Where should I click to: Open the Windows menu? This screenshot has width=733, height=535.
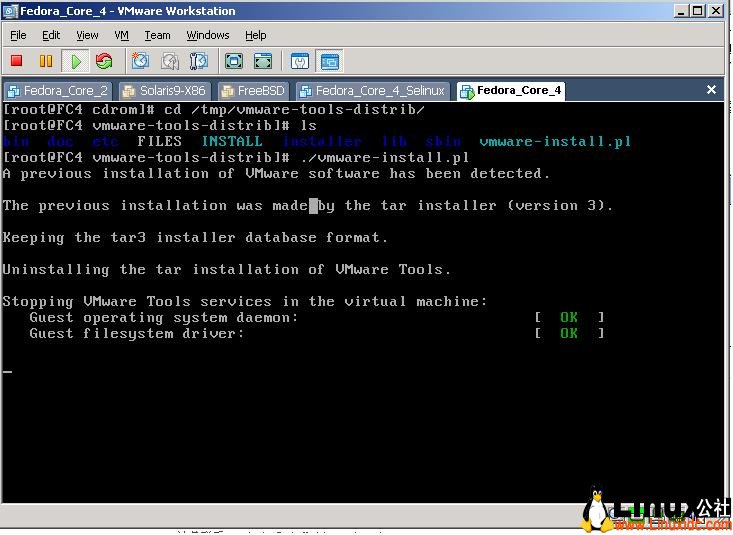[208, 35]
